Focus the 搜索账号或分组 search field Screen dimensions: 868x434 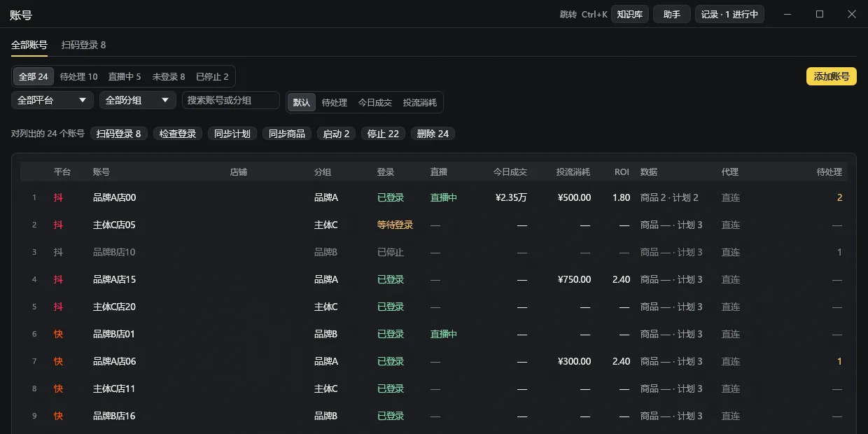[x=231, y=100]
